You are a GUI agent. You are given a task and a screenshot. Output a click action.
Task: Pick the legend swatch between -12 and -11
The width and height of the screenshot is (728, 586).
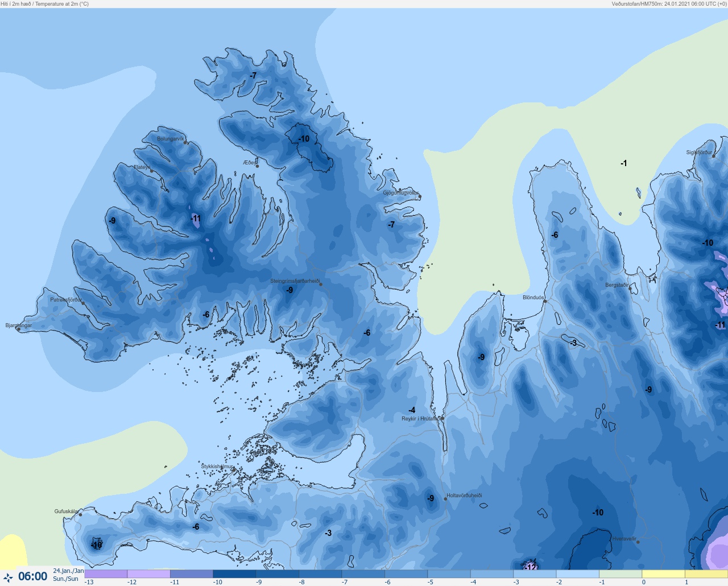tap(148, 574)
